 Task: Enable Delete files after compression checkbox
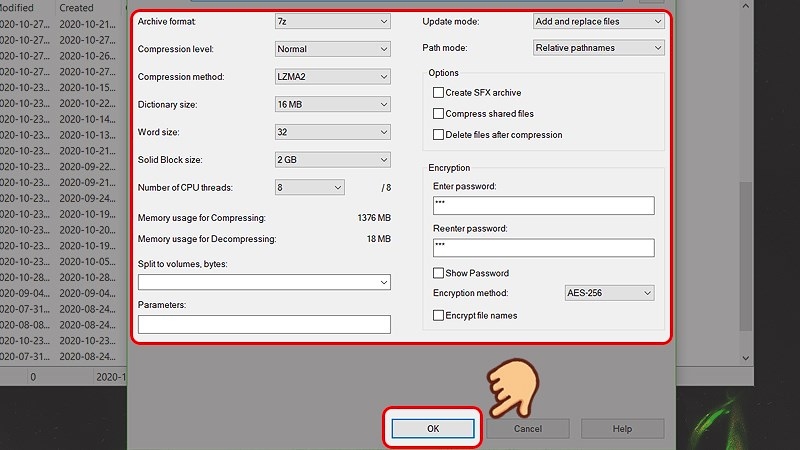tap(438, 134)
